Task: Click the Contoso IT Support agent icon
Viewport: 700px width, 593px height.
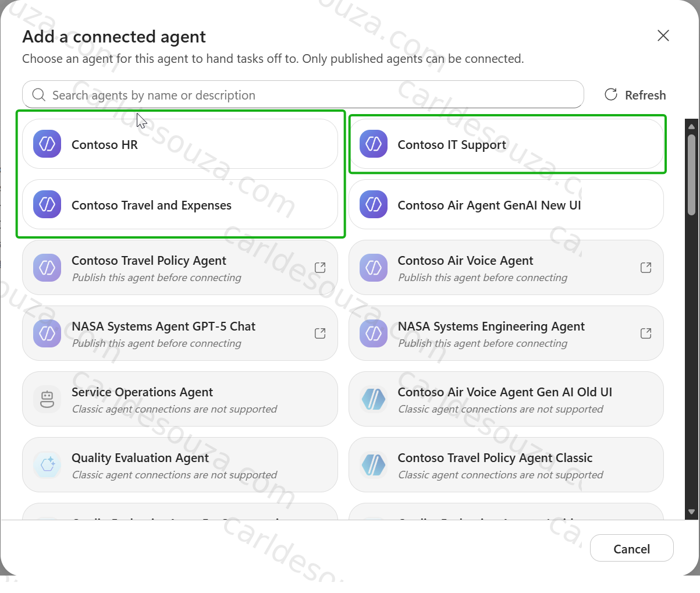Action: tap(374, 144)
